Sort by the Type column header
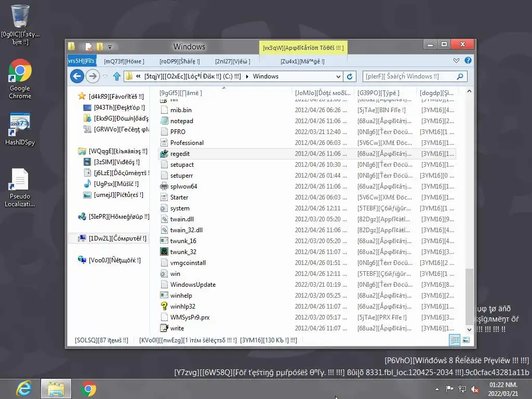The image size is (532, 399). [x=385, y=92]
